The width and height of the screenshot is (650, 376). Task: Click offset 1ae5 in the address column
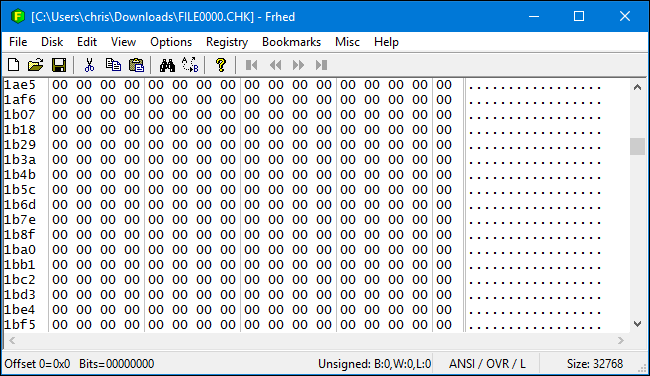tap(20, 85)
